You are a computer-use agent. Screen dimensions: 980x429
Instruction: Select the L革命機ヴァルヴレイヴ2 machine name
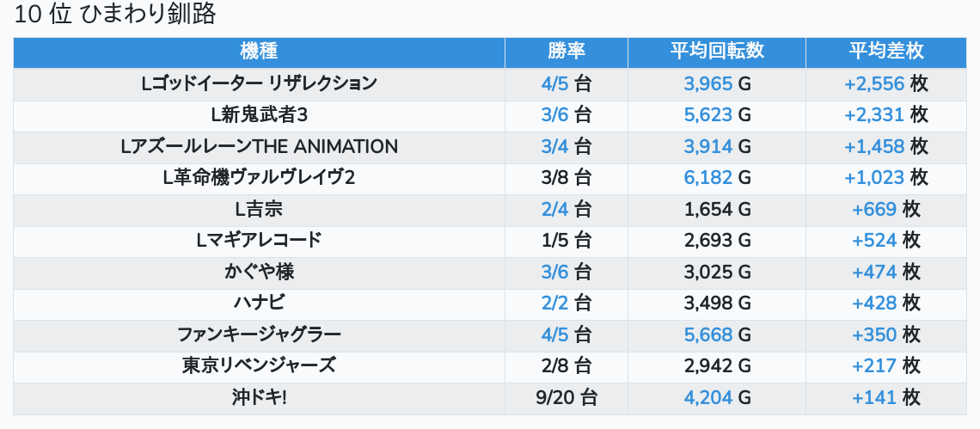tap(259, 178)
